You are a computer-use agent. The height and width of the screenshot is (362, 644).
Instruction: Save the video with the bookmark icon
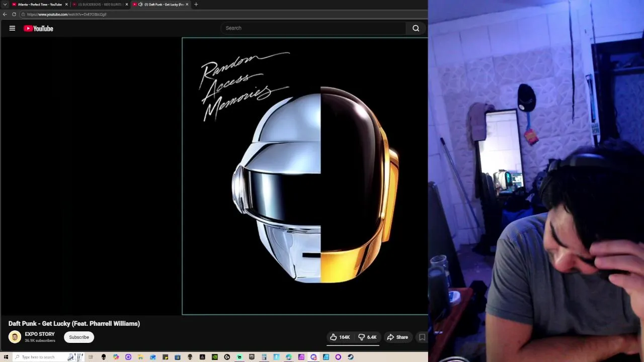click(422, 337)
